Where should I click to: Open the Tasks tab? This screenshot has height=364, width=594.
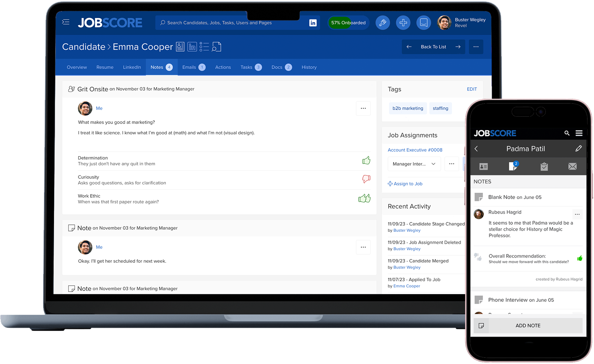tap(251, 67)
